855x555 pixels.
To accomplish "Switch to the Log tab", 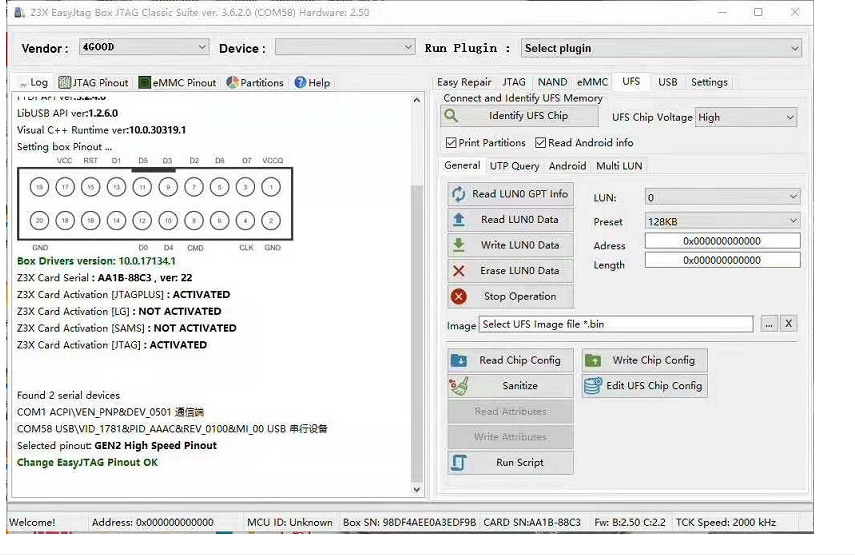I will pos(33,82).
